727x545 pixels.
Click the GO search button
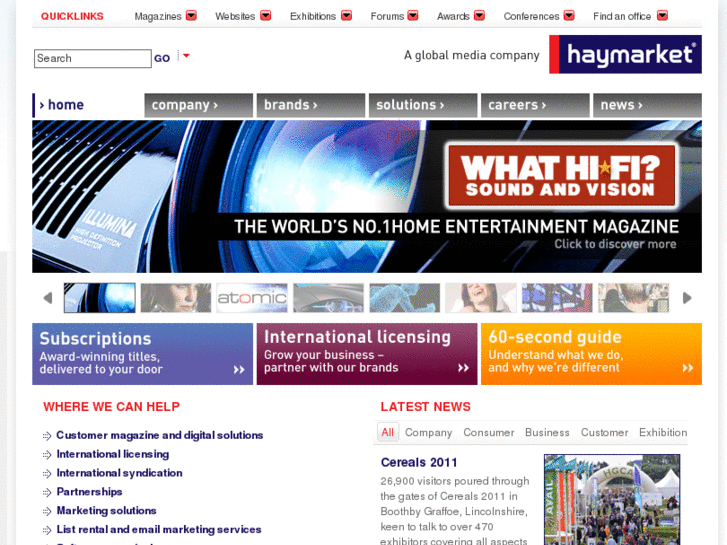[x=162, y=58]
